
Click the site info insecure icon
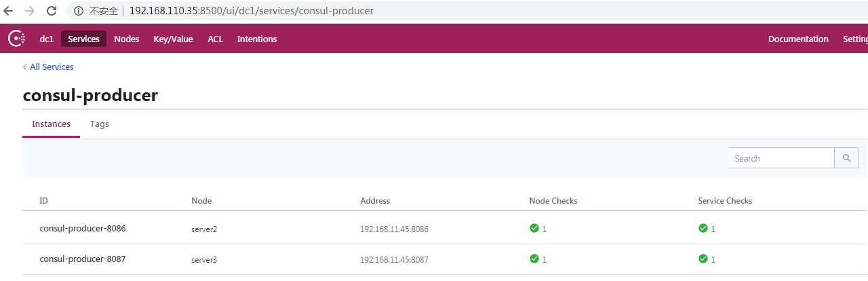point(79,11)
